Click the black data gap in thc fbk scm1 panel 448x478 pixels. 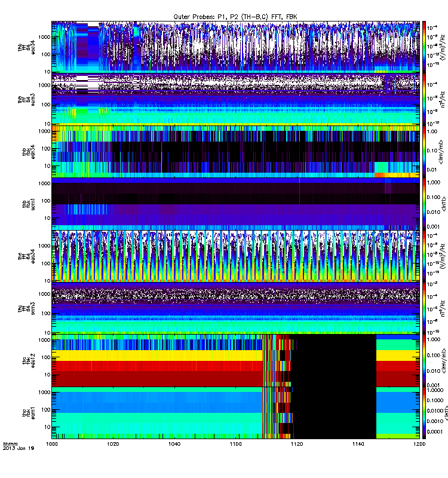pyautogui.click(x=335, y=413)
